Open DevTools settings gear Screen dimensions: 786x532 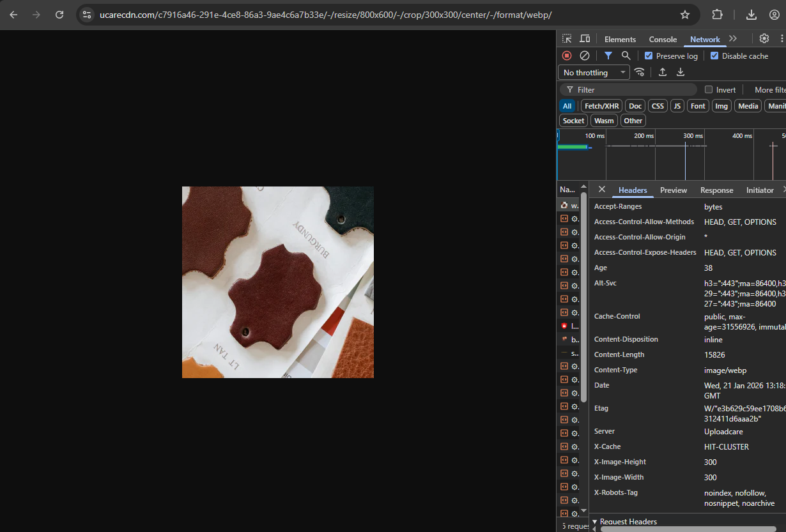coord(764,39)
